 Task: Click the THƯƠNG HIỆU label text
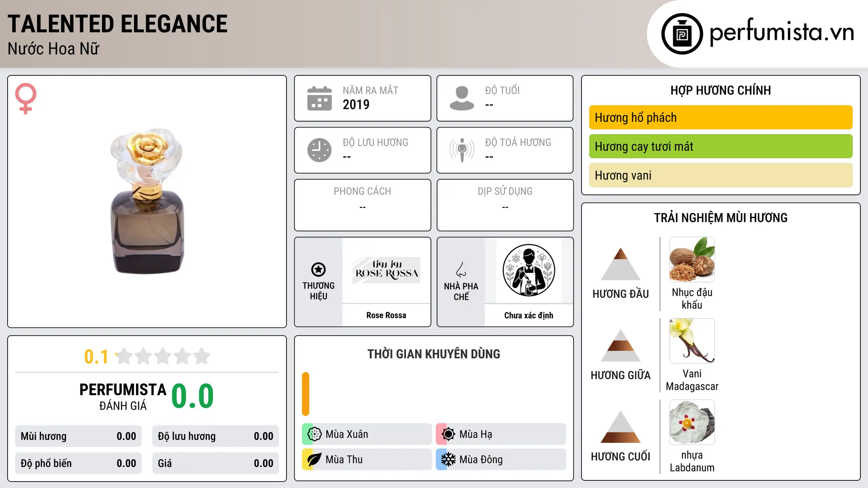click(x=318, y=291)
